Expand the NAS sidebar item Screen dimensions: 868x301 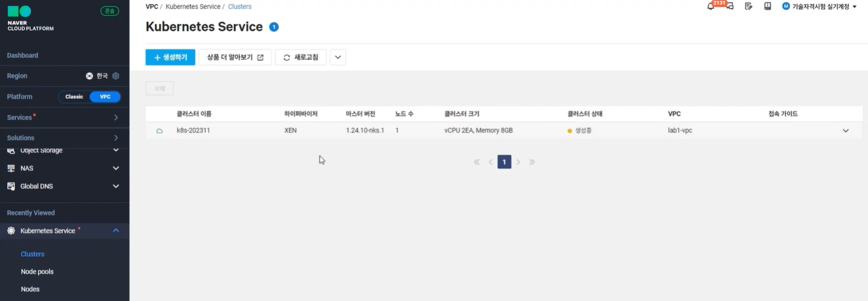(116, 168)
